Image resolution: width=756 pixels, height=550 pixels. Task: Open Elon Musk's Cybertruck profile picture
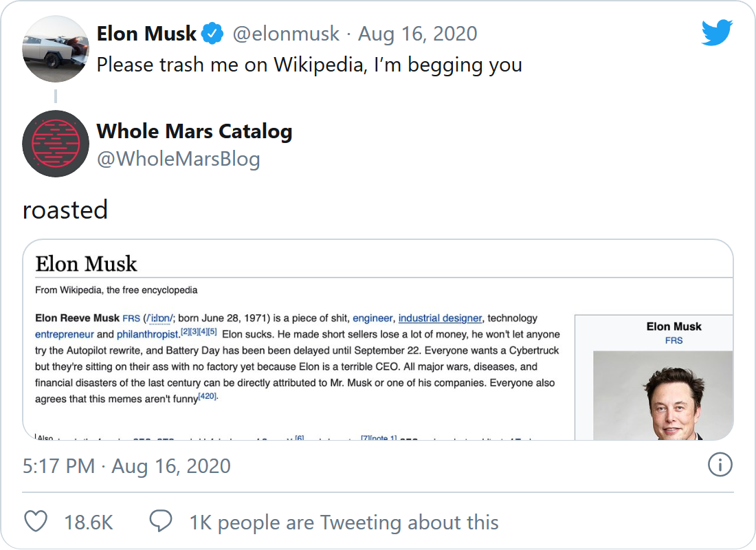point(56,49)
